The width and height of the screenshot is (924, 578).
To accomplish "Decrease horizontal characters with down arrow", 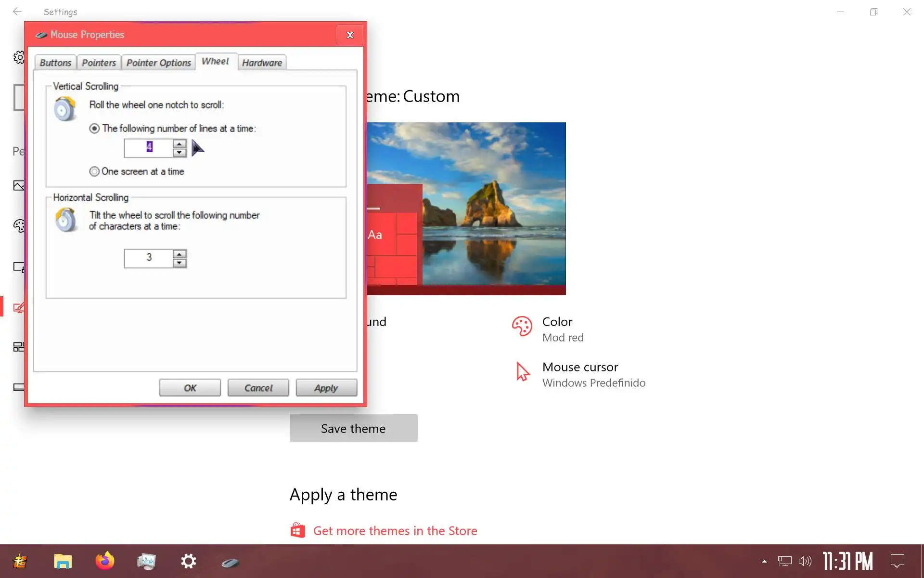I will pyautogui.click(x=180, y=263).
